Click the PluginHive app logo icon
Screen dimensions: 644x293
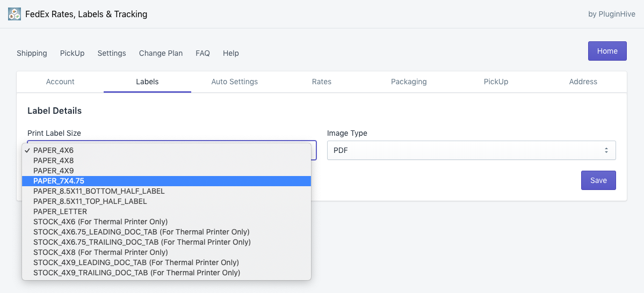(x=15, y=14)
